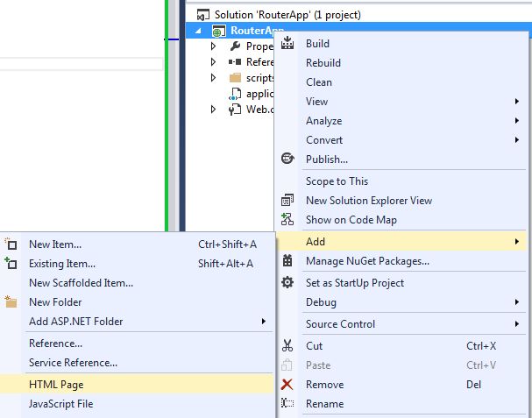Select the Solution 'RouterApp' tree row
The height and width of the screenshot is (418, 532).
click(358, 15)
